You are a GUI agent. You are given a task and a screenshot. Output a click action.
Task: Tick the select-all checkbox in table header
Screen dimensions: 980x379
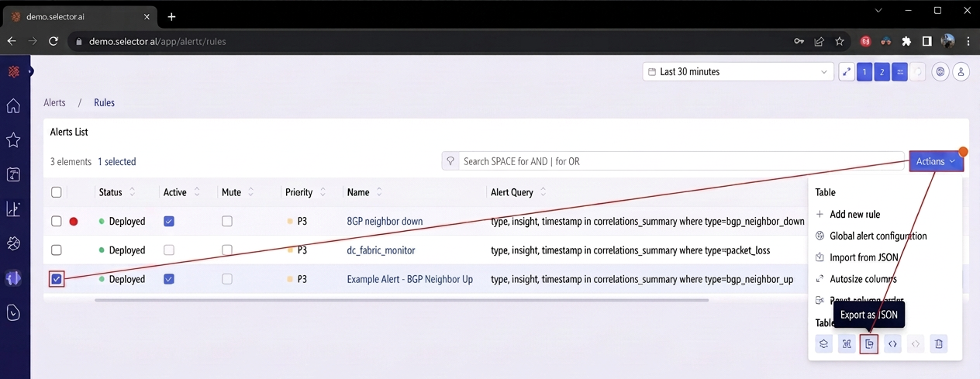pyautogui.click(x=57, y=192)
